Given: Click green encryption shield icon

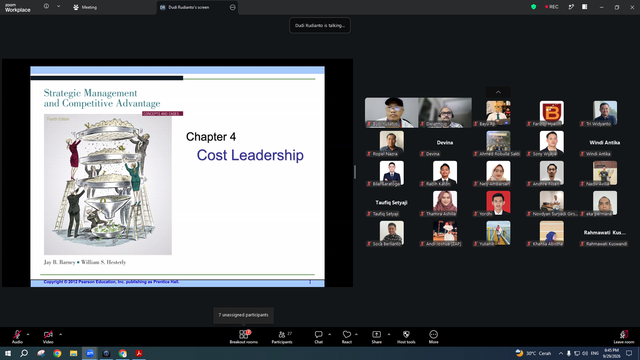Looking at the screenshot, I should (x=533, y=7).
